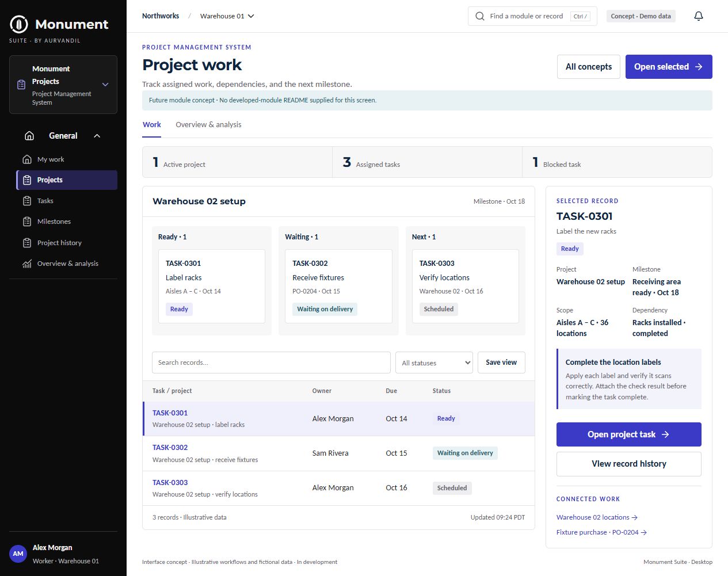Follow Warehouse 02 locations link
Screen dimensions: 728x576
pos(597,517)
